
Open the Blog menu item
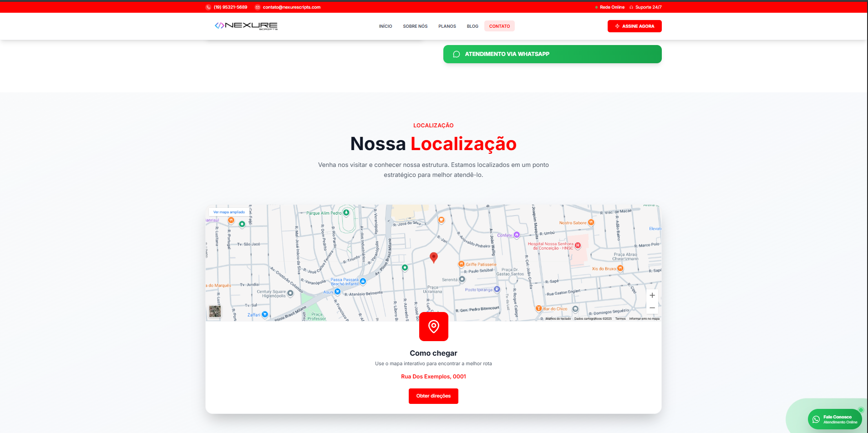point(472,26)
